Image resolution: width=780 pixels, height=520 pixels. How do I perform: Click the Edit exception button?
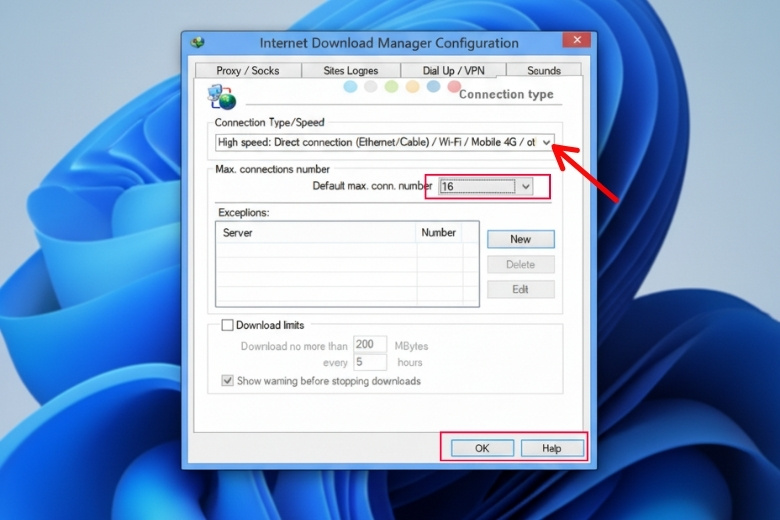tap(520, 290)
